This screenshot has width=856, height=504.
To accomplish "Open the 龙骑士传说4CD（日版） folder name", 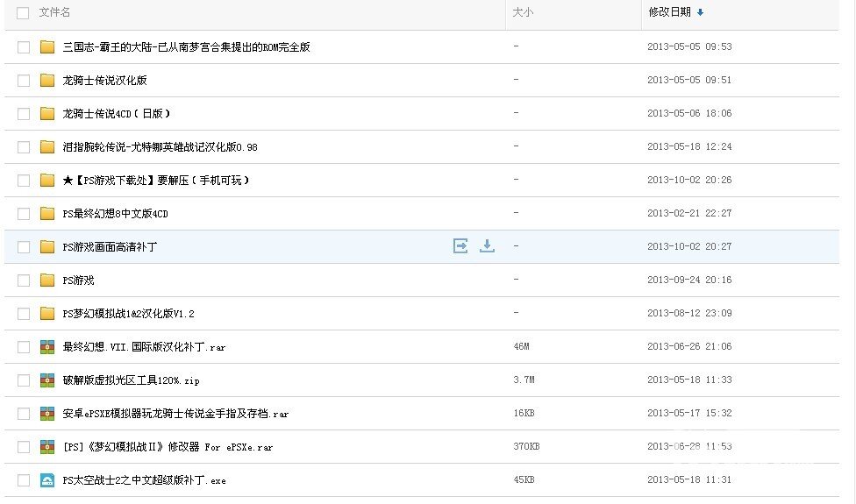I will click(x=117, y=113).
